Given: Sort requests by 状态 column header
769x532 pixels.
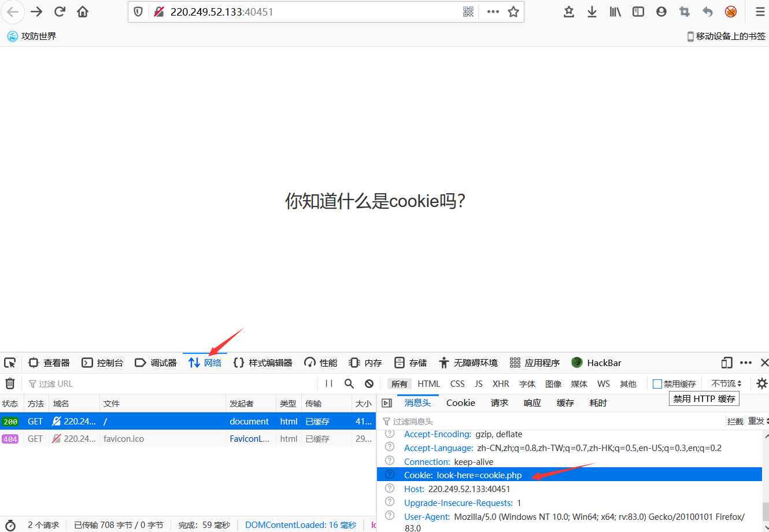Looking at the screenshot, I should [x=10, y=404].
